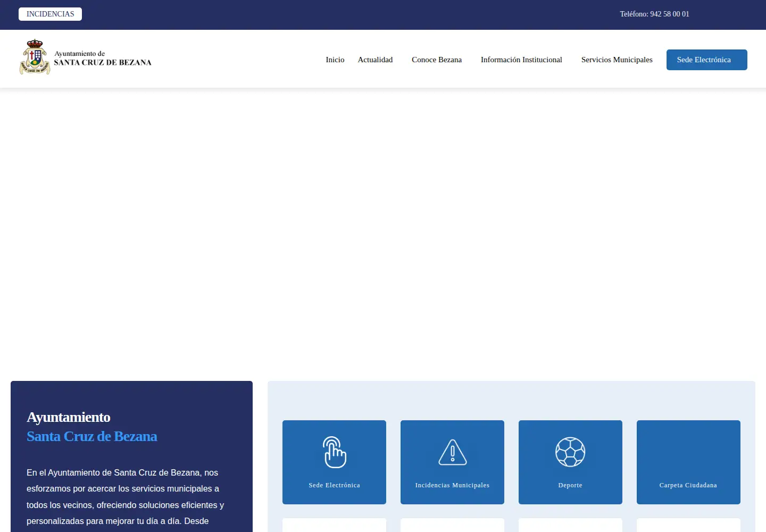Click the 'Ayuntamiento' heading in dark panel
Screen dimensions: 766x532
69,417
